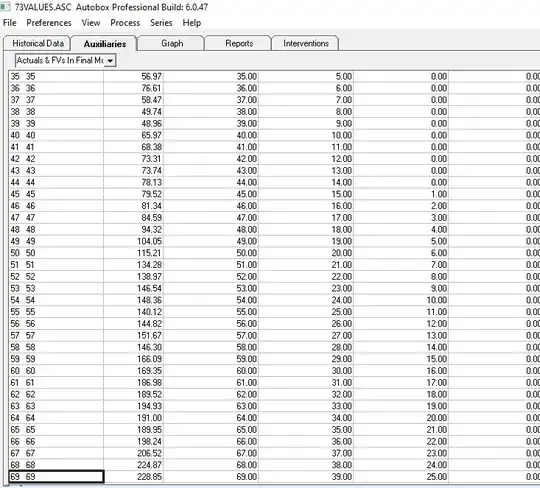Open the View menu

[x=91, y=23]
